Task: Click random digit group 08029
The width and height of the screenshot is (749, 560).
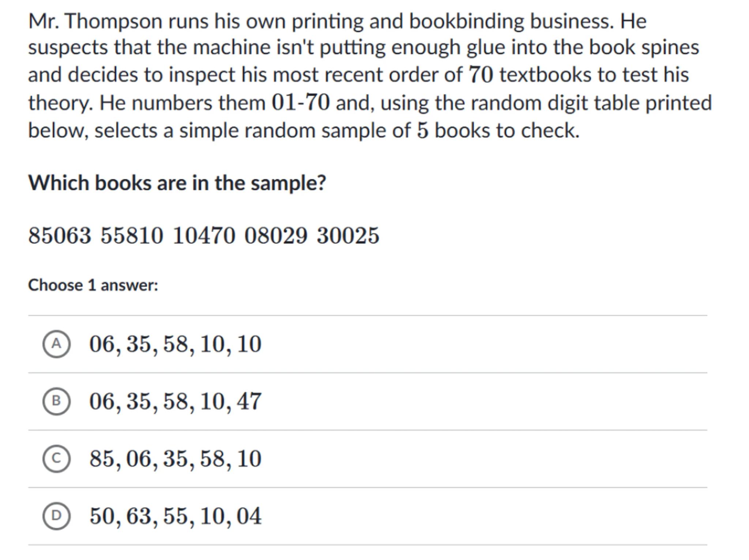Action: click(276, 235)
